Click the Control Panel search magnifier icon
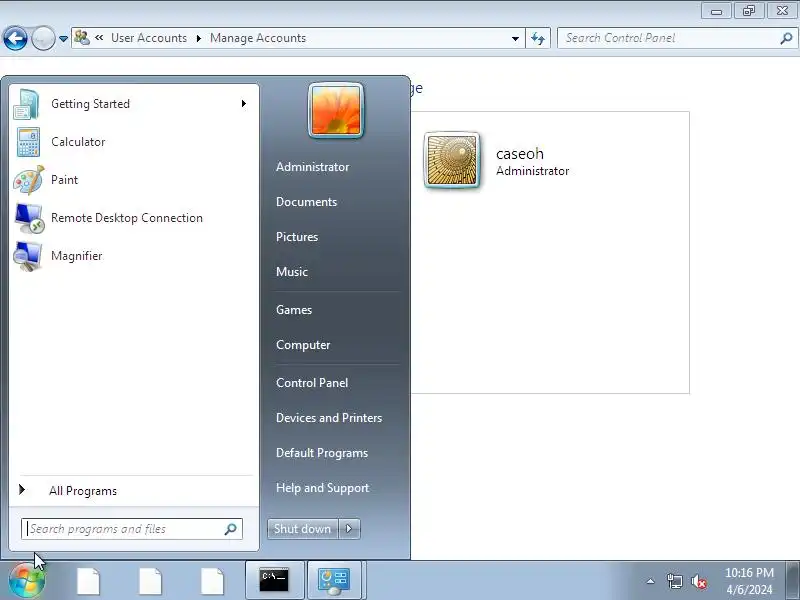Viewport: 800px width, 600px height. pyautogui.click(x=786, y=38)
